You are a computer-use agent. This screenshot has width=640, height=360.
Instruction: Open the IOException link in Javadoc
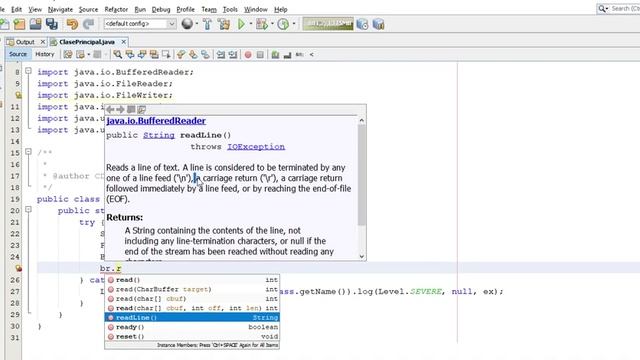tap(256, 147)
